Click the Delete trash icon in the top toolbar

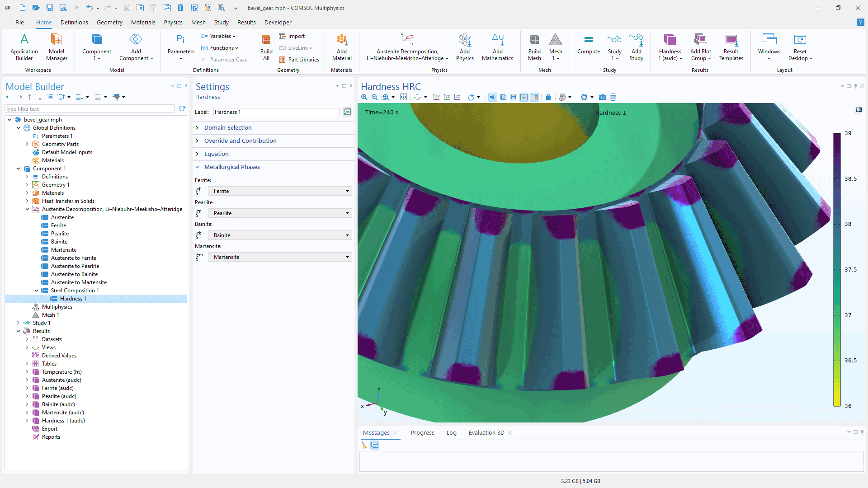pos(180,8)
